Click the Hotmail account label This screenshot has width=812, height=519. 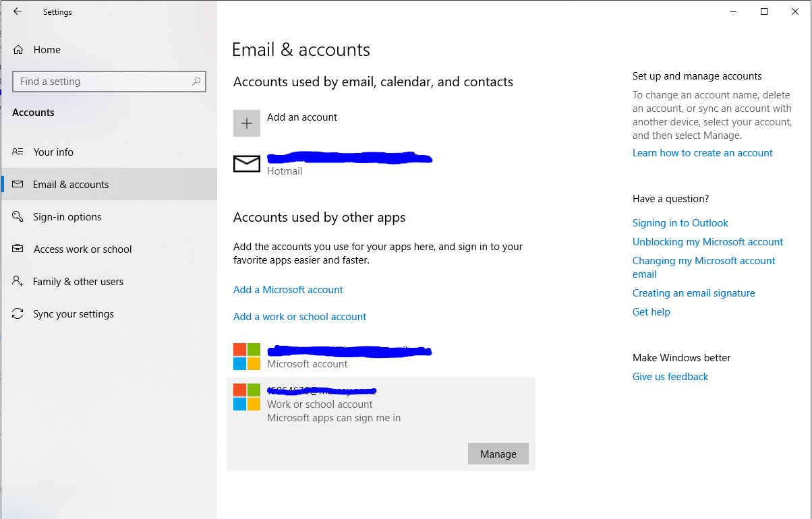285,171
